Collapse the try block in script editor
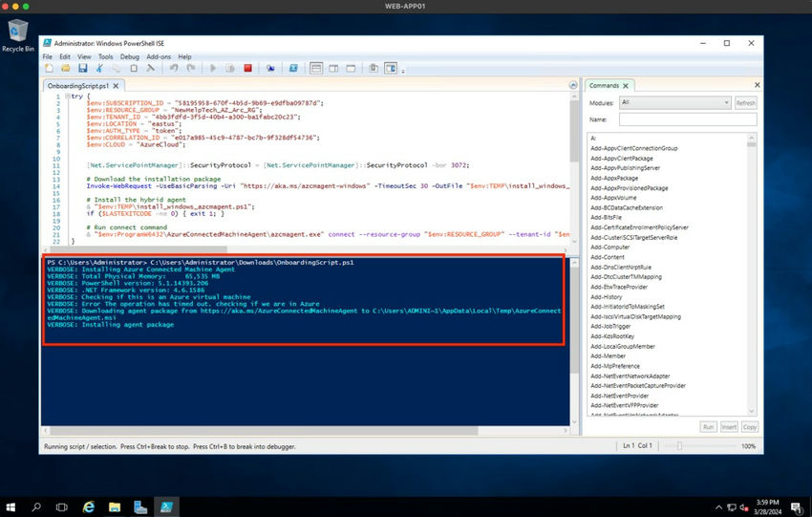 tap(66, 96)
